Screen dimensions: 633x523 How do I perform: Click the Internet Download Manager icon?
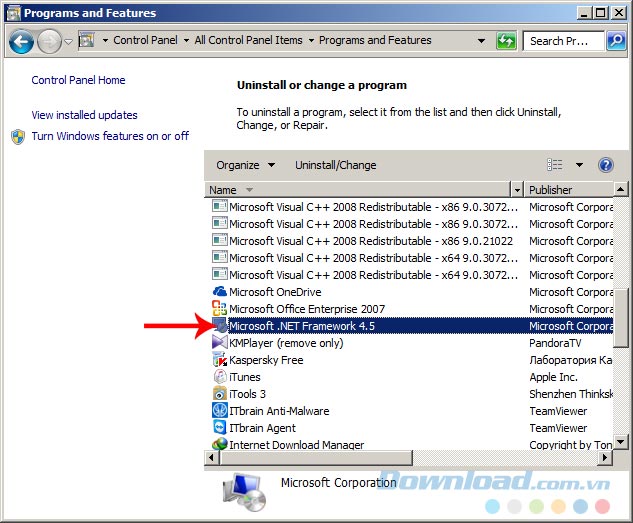(x=220, y=445)
